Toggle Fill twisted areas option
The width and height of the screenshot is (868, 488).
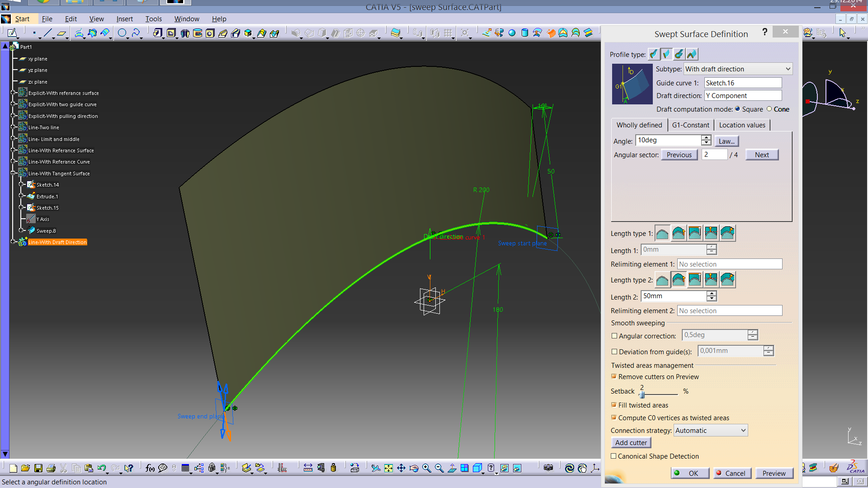point(613,405)
